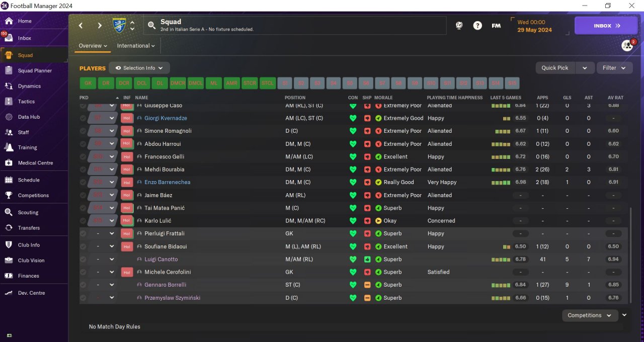Image resolution: width=644 pixels, height=342 pixels.
Task: Expand the chevron beside the Competitions dropdown
Action: (624, 315)
